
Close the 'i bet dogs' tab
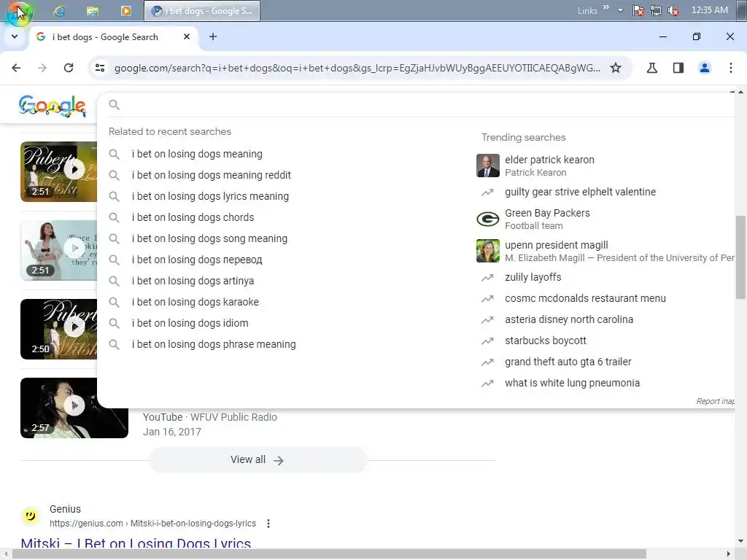point(187,36)
